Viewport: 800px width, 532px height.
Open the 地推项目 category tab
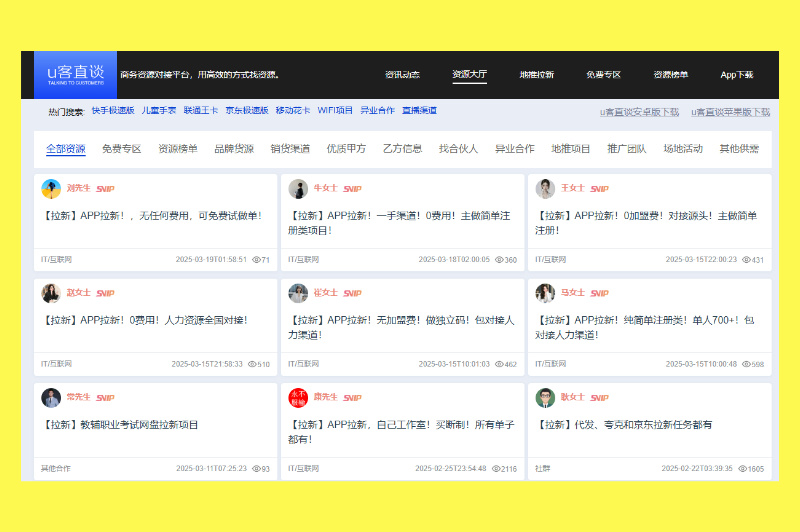[x=570, y=149]
